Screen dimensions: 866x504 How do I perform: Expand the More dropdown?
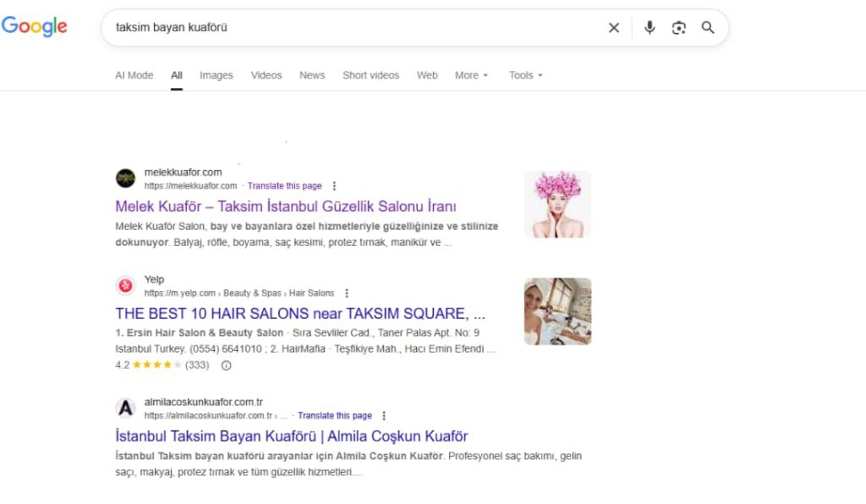click(472, 75)
